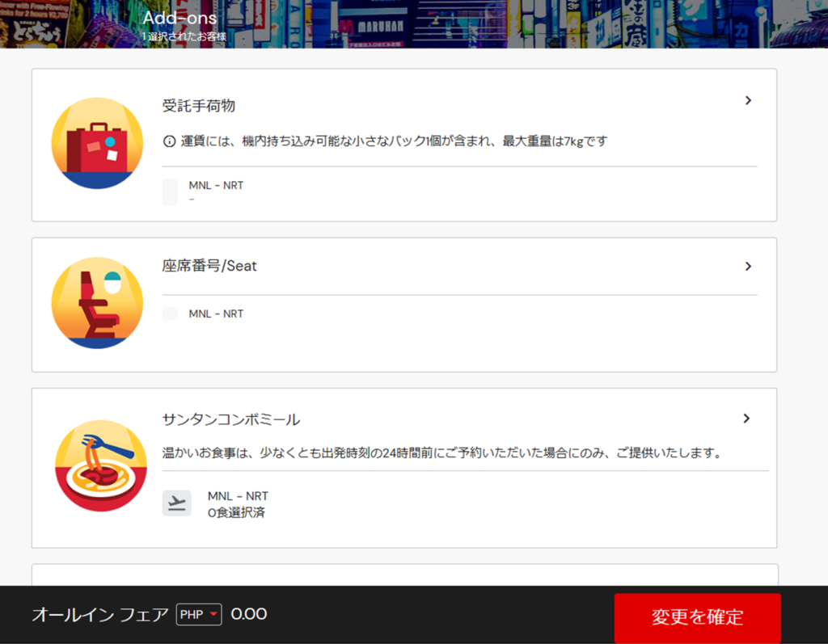Click the 0食選択済 meal status text
This screenshot has width=828, height=644.
236,512
